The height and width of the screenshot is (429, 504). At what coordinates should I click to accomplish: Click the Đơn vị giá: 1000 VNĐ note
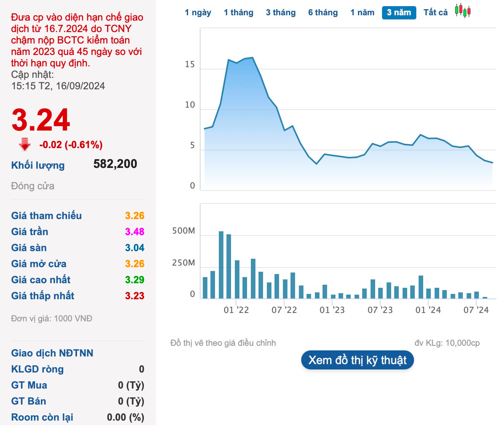[x=51, y=318]
